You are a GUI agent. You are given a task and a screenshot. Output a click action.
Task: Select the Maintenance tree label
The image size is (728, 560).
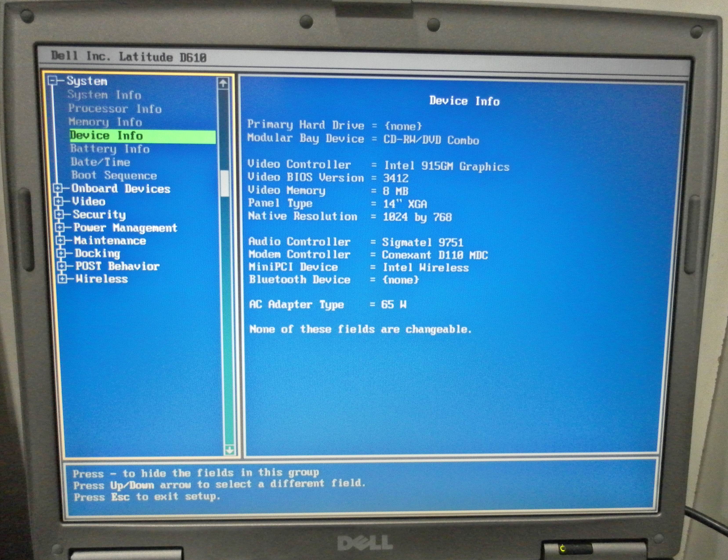[110, 241]
